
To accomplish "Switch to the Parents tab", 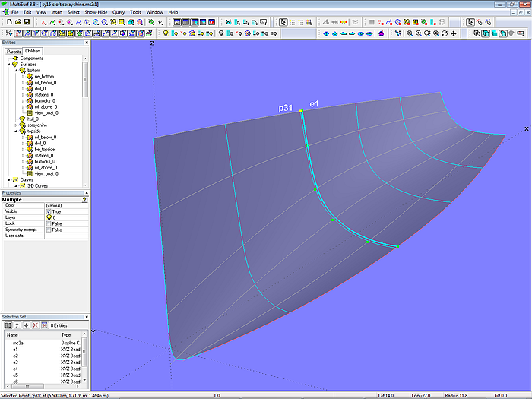I will pyautogui.click(x=14, y=51).
